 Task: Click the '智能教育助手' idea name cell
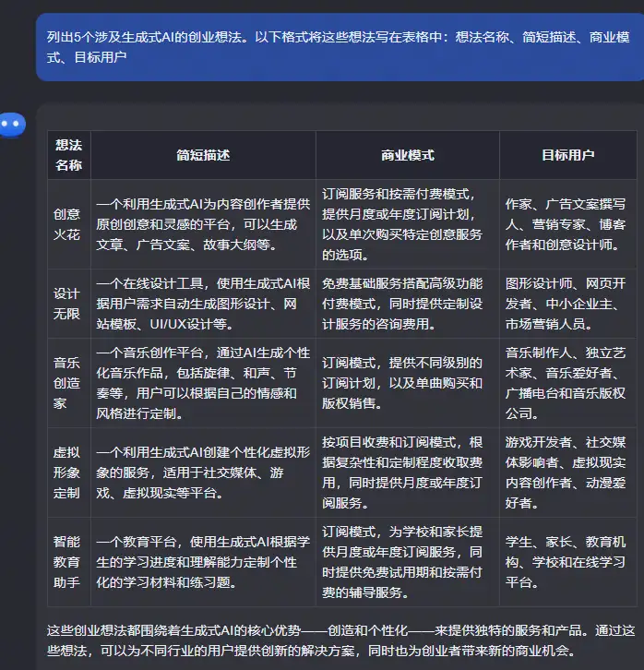click(69, 562)
